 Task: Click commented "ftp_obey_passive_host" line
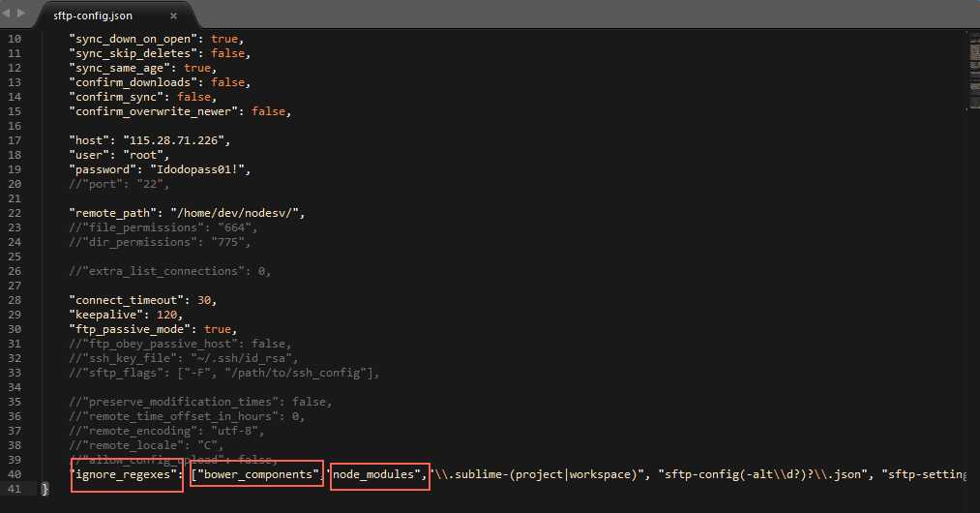(180, 344)
